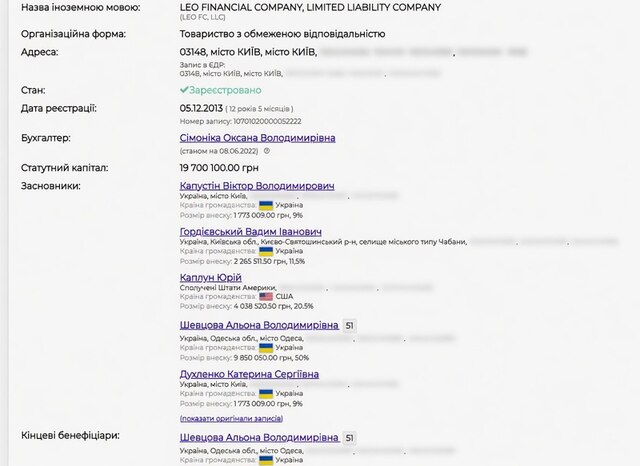Click the USA flag under Каплун Юрій
Viewport: 640px width, 466px height.
click(266, 297)
